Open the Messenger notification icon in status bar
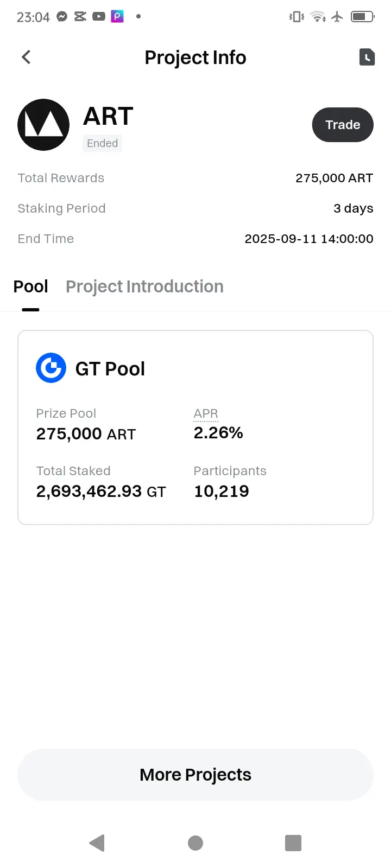 [62, 17]
